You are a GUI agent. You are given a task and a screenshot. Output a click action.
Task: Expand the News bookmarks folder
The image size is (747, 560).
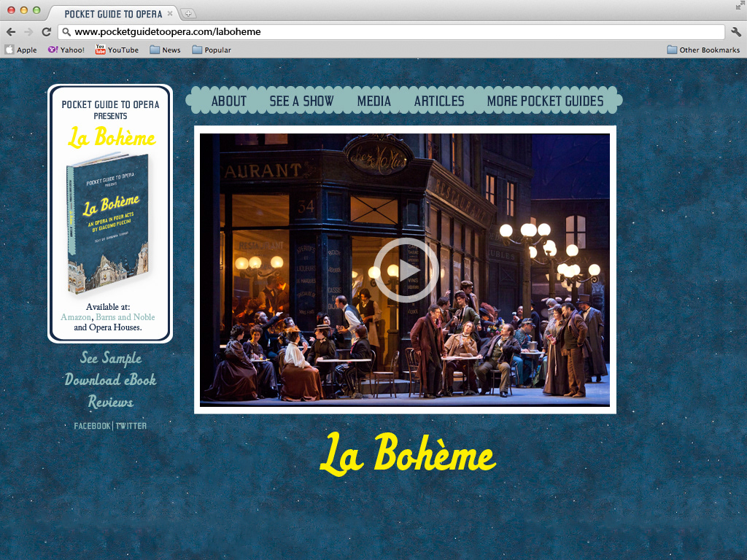click(x=165, y=50)
